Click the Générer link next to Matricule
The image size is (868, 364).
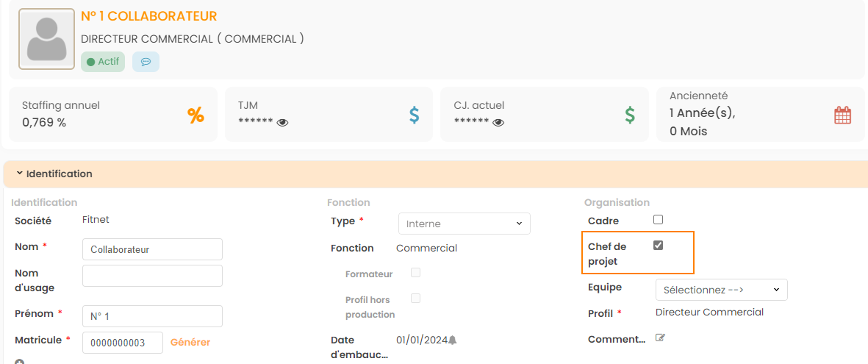(x=190, y=342)
